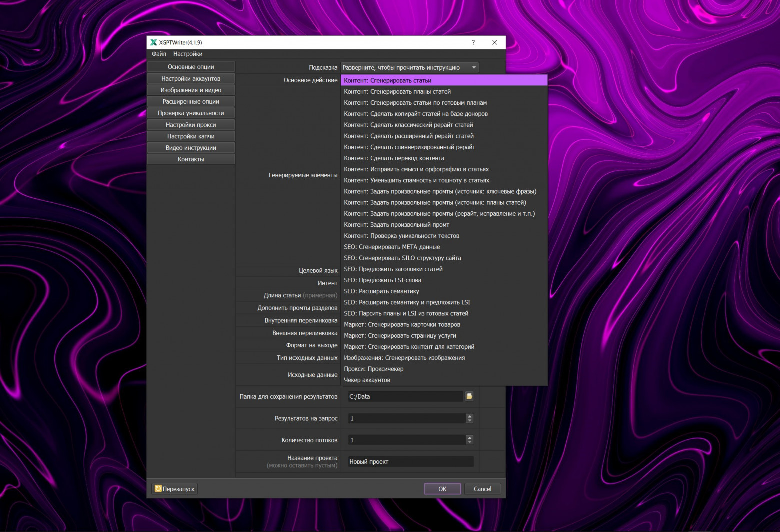Choose Сделать перевод контента option
The width and height of the screenshot is (780, 532).
444,158
